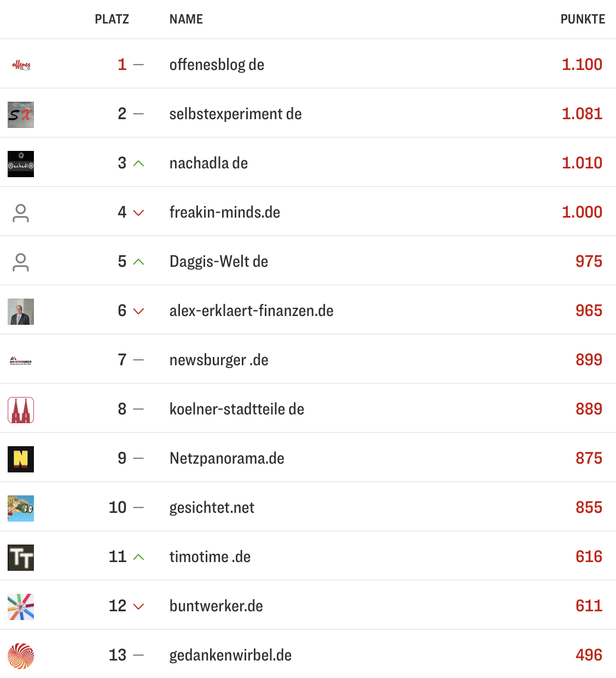The height and width of the screenshot is (678, 616).
Task: Open the offenesblog de link
Action: pos(217,65)
